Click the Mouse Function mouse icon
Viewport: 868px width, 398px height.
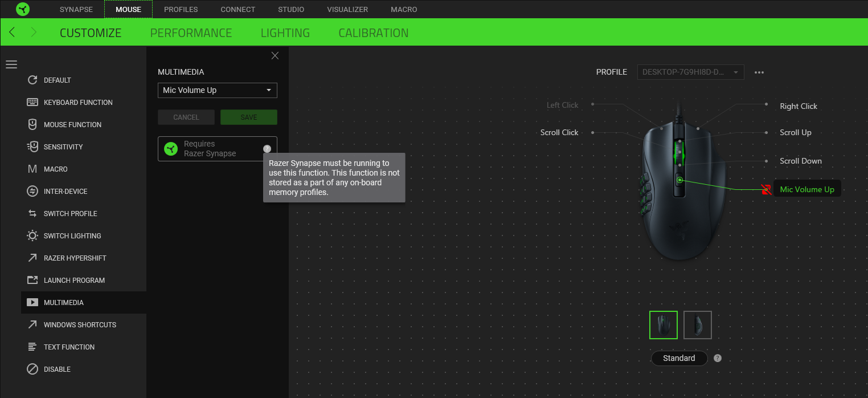pos(32,124)
